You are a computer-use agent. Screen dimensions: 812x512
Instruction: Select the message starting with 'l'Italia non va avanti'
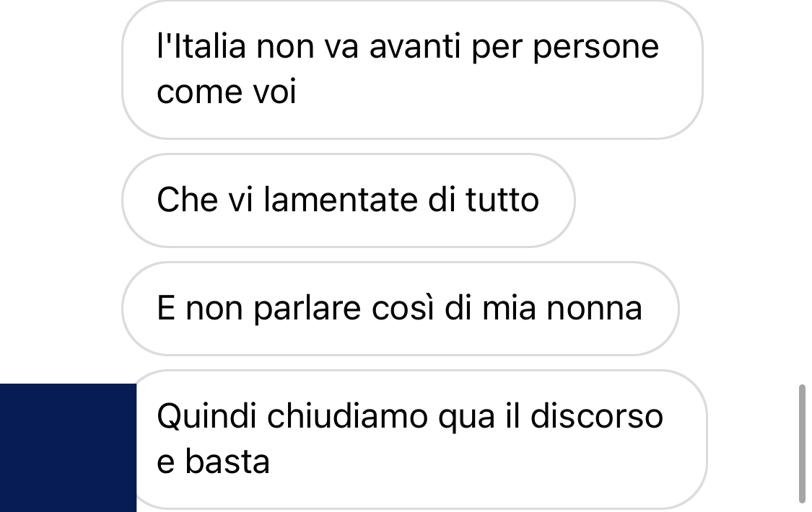(x=412, y=69)
